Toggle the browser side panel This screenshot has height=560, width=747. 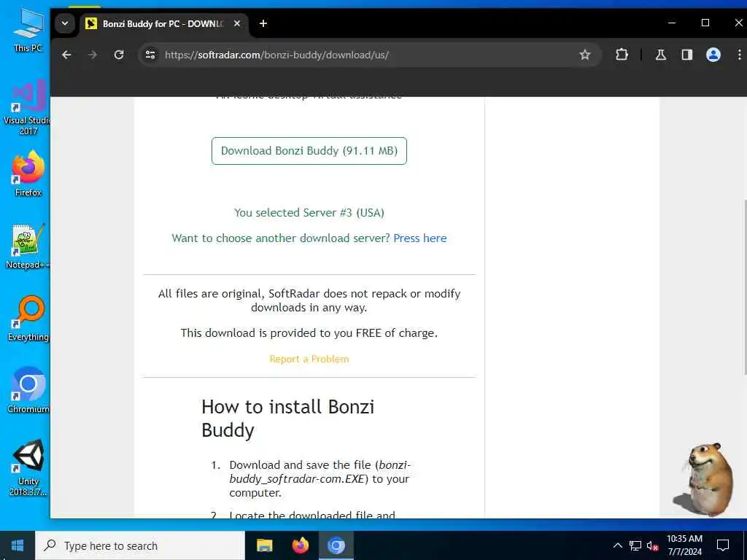coord(686,55)
